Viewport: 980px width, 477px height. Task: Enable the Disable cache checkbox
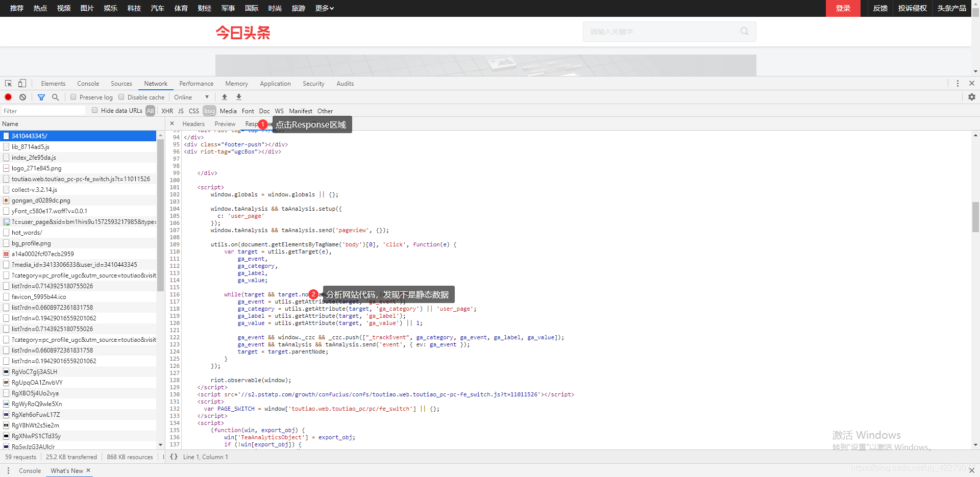tap(121, 97)
